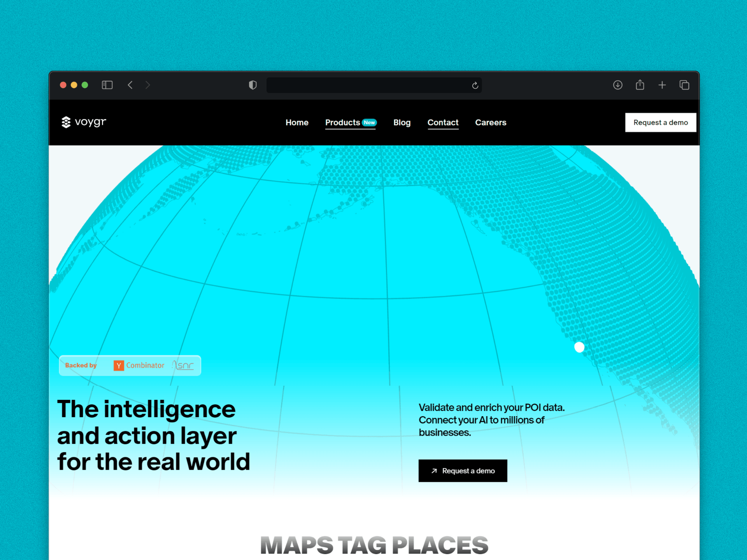Click the black Request a demo button
The image size is (747, 560).
[x=463, y=471]
